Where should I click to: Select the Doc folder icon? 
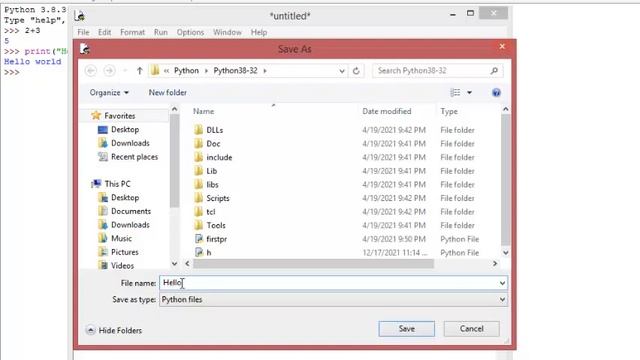tap(199, 144)
